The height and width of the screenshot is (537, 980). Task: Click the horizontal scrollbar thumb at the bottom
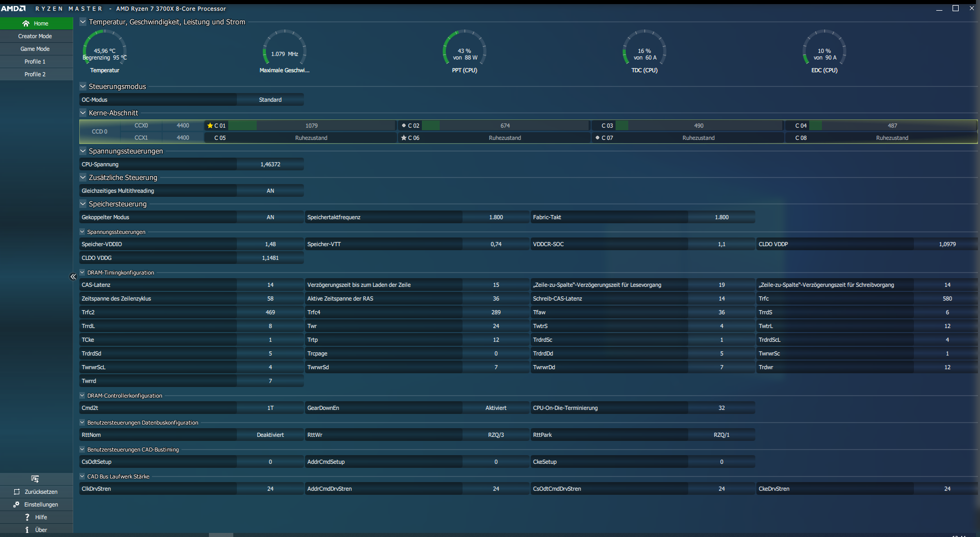[x=221, y=535]
